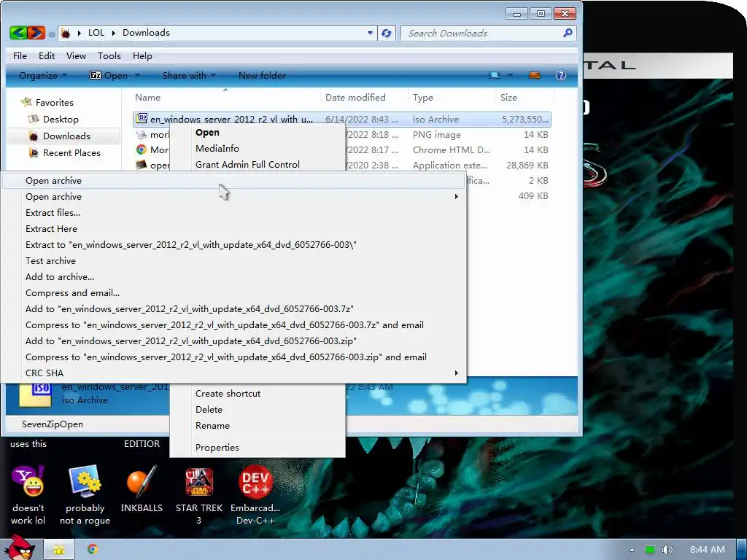Choose Delete from context menu
Image resolution: width=747 pixels, height=560 pixels.
tap(258, 409)
